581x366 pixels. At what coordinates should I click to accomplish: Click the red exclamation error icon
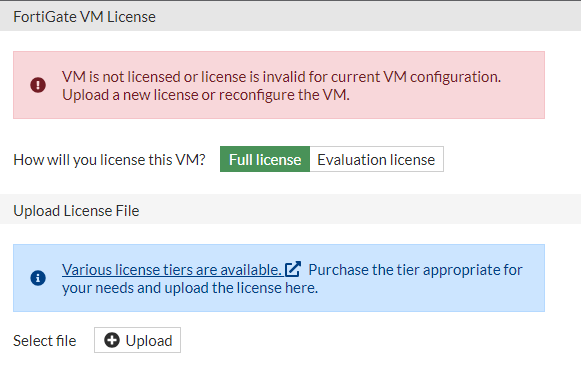click(x=38, y=85)
